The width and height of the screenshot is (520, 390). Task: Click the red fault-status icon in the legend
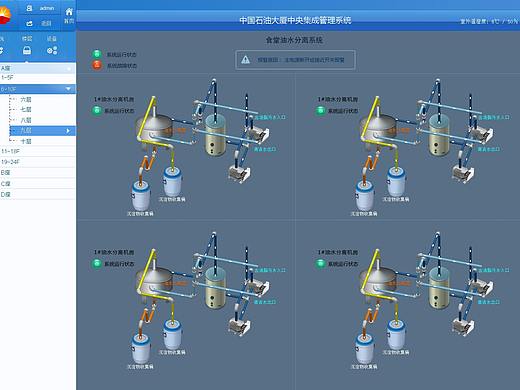tap(97, 65)
